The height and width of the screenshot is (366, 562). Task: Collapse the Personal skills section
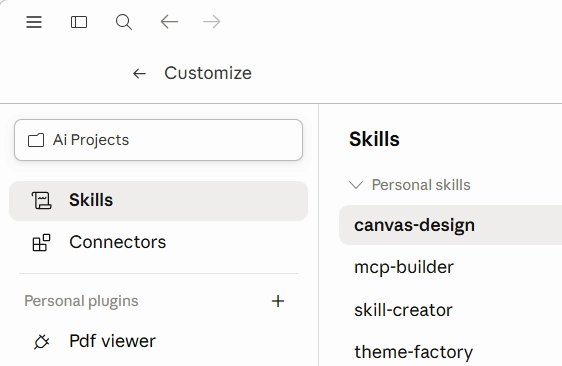[x=356, y=185]
